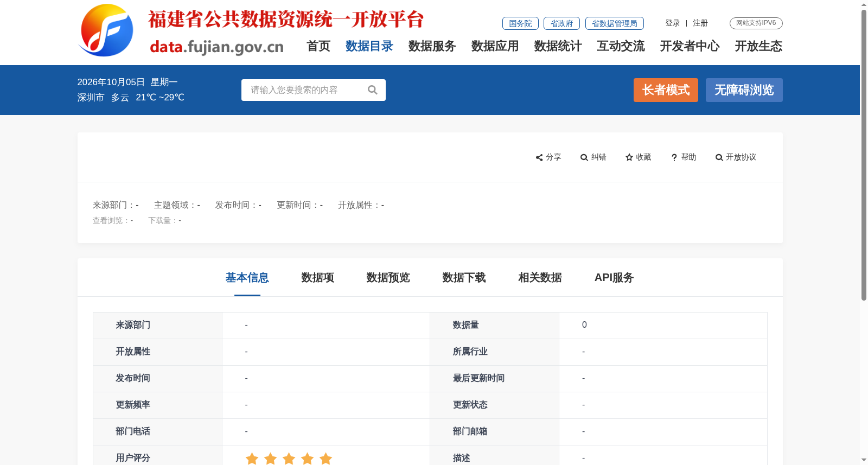Click the fifth rating star in 用户评分
The image size is (868, 465).
[x=325, y=458]
